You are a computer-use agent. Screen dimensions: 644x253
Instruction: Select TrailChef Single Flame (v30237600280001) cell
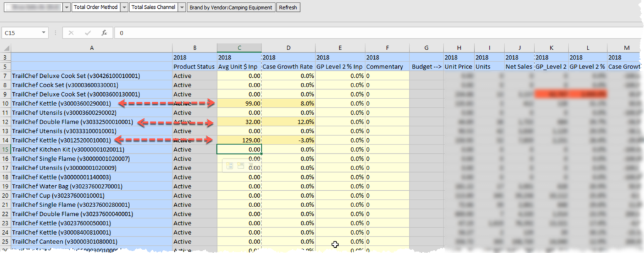pos(92,205)
